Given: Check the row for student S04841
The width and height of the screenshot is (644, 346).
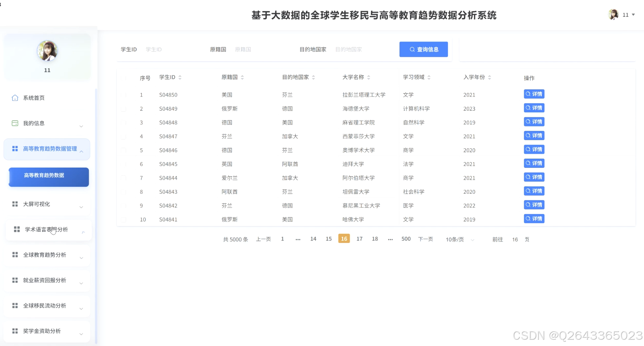Looking at the screenshot, I should (123, 219).
